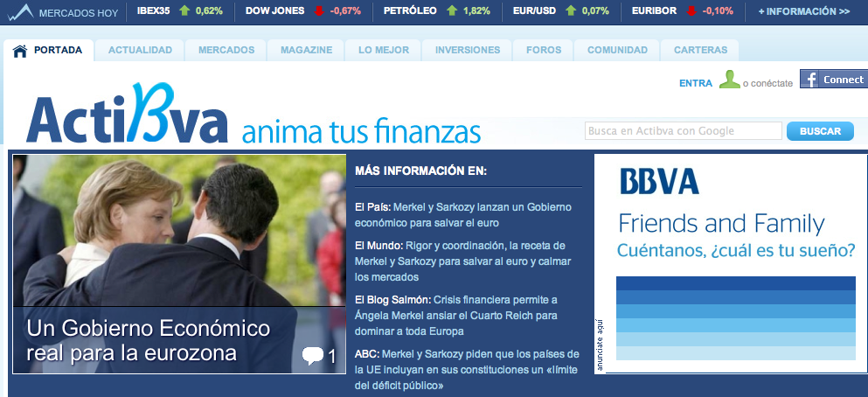Viewport: 868px width, 397px height.
Task: Open the El Blog Salmón article link
Action: (x=456, y=316)
